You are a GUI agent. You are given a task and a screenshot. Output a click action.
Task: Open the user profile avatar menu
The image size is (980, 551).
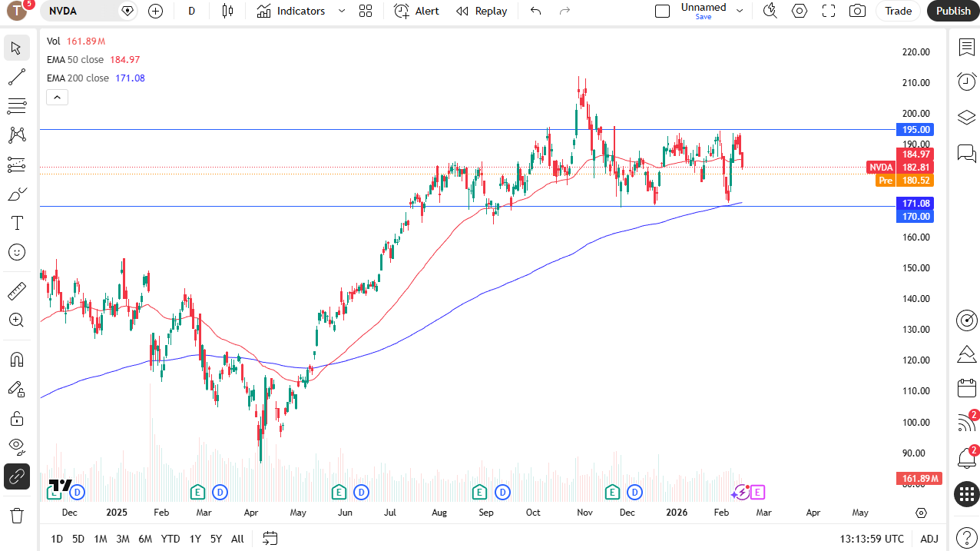pos(17,11)
